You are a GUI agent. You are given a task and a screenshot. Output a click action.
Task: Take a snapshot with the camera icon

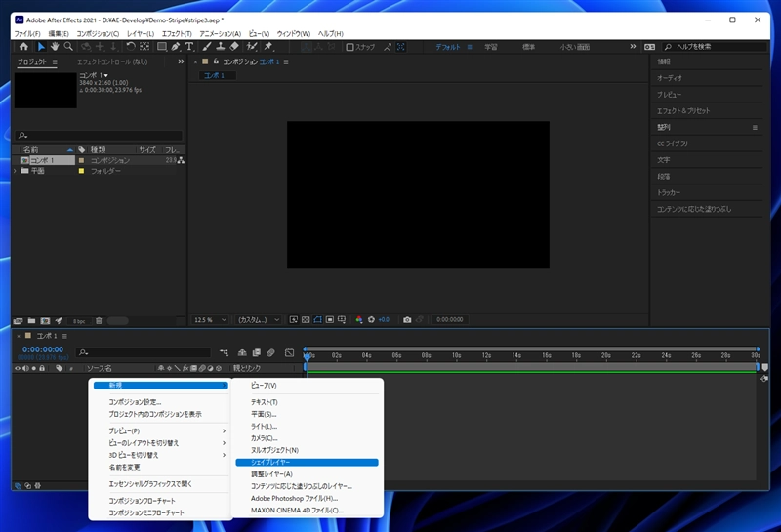tap(407, 319)
